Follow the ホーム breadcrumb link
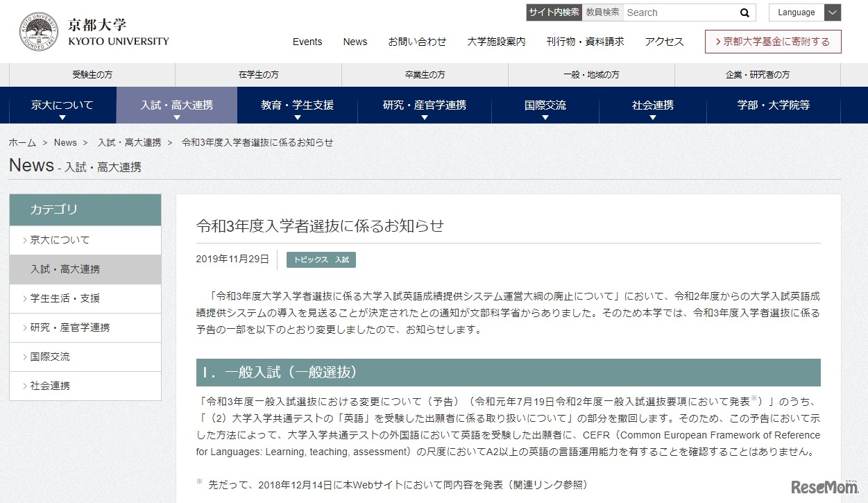 22,142
